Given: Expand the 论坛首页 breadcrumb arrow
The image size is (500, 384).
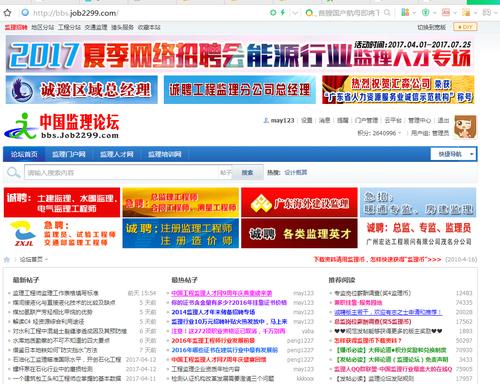Looking at the screenshot, I should click(46, 260).
